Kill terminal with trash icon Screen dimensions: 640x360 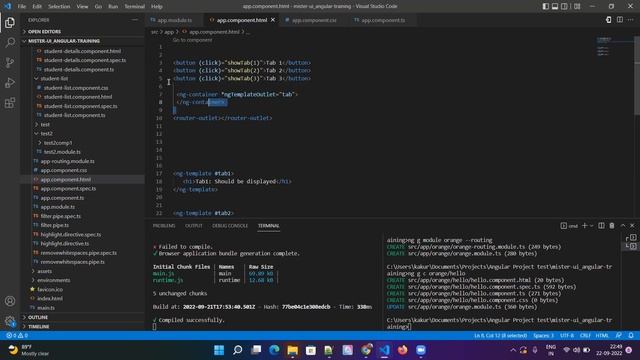click(612, 226)
